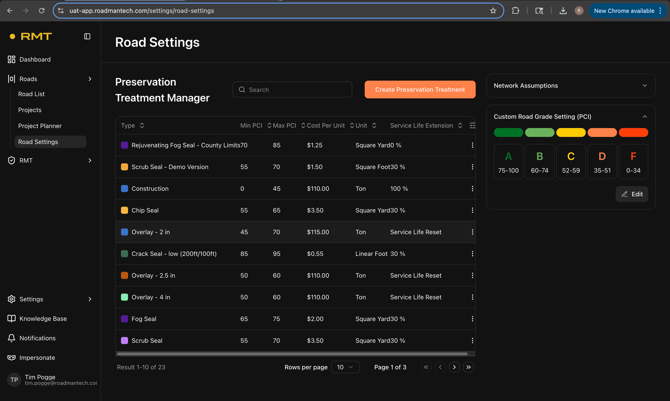Expand the Roads sidebar section

click(x=89, y=79)
